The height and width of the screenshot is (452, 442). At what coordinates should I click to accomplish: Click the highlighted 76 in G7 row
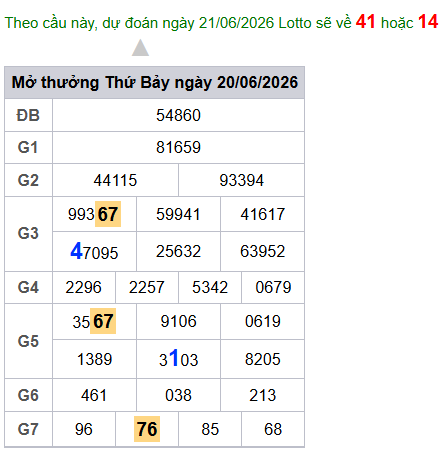147,429
